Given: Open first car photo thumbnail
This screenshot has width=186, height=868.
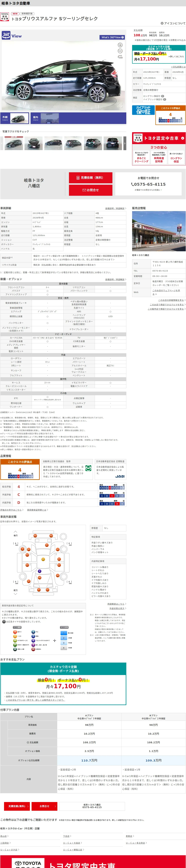Looking at the screenshot, I should click(14, 143).
